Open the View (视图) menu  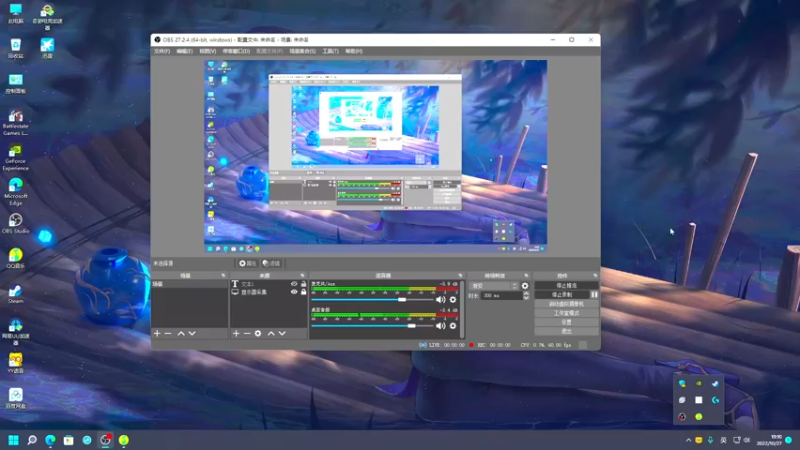pyautogui.click(x=208, y=51)
